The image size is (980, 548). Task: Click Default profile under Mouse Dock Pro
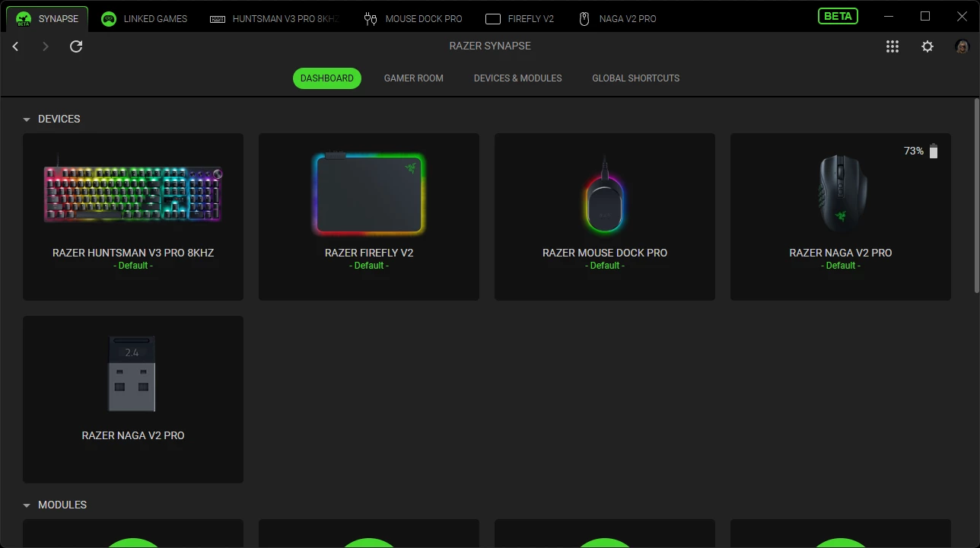(605, 266)
